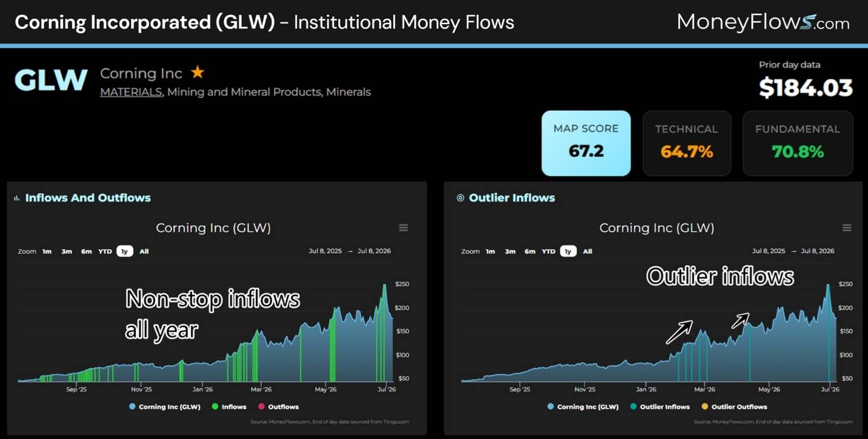This screenshot has height=439, width=868.
Task: Open the hamburger menu on the Outlier Inflows chart
Action: [847, 228]
